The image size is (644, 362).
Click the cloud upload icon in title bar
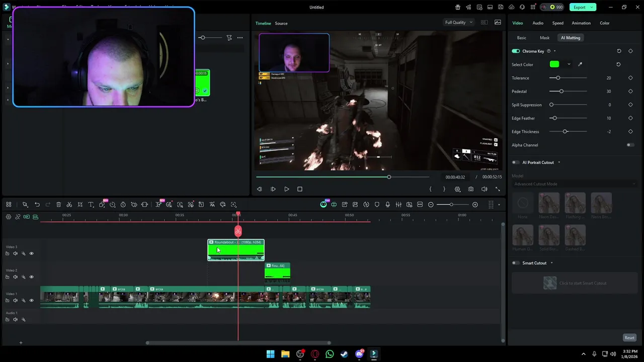coord(512,7)
